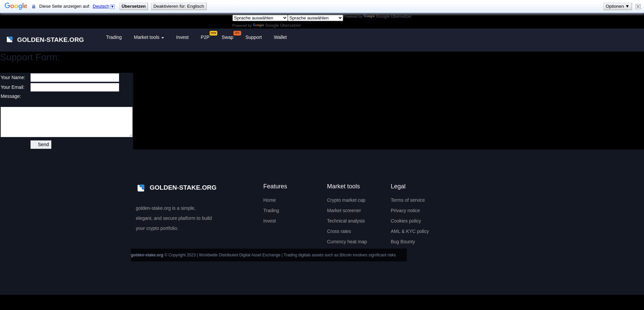Viewport: 644px width, 310px height.
Task: Expand the Market tools dropdown menu
Action: 149,37
